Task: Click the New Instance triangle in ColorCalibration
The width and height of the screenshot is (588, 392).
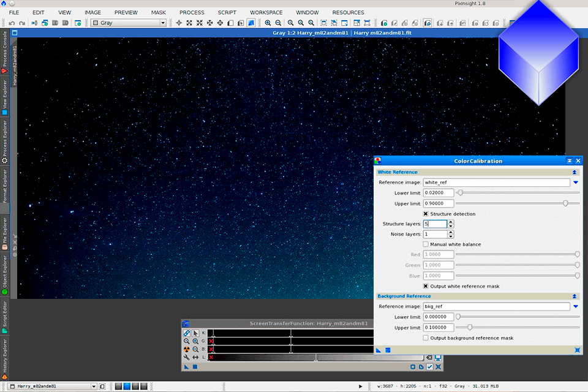Action: point(379,350)
